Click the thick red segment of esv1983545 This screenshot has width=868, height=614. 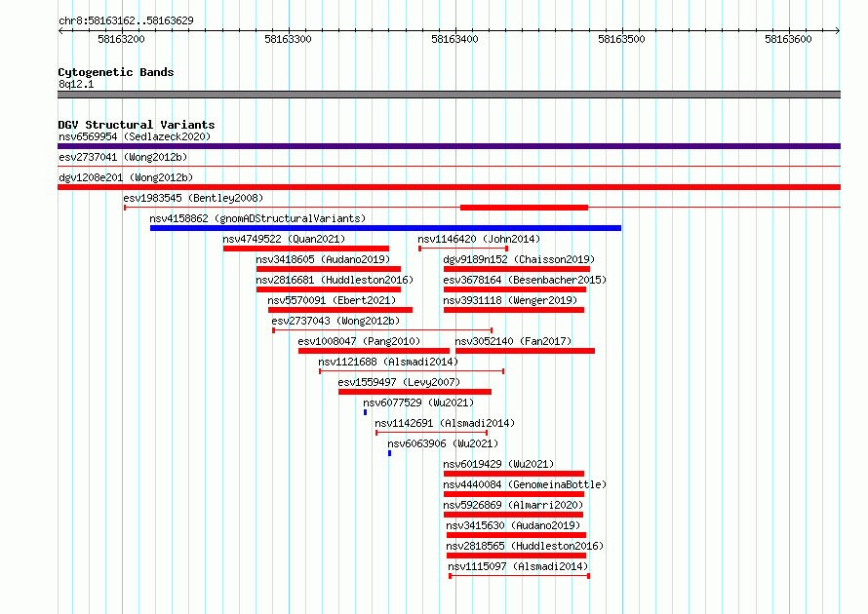525,208
